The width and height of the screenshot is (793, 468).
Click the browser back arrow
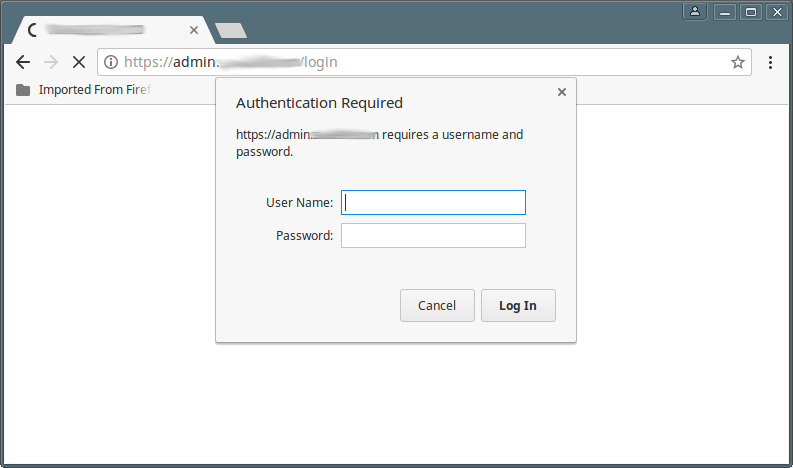23,62
